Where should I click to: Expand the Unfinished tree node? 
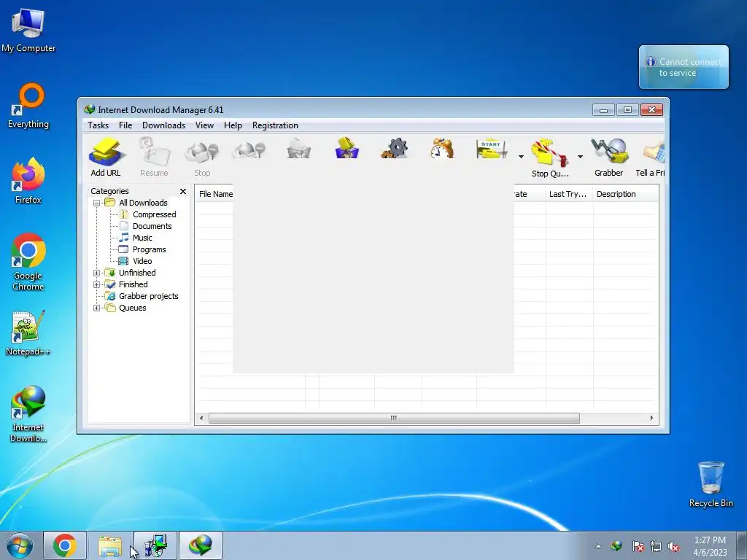pyautogui.click(x=97, y=273)
